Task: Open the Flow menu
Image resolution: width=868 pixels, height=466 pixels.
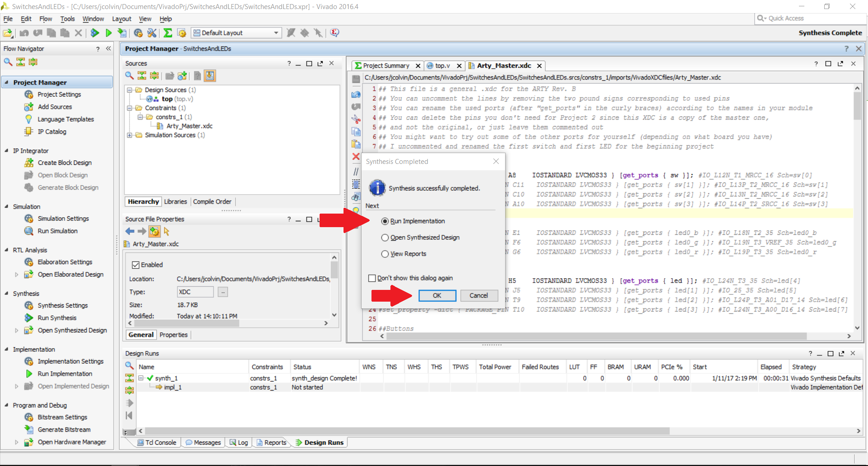Action: coord(46,19)
